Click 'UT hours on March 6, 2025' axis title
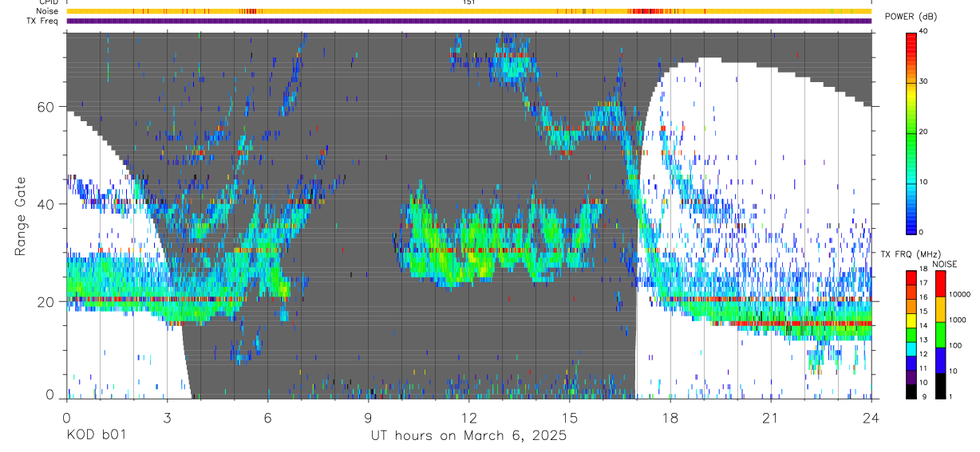 (x=468, y=436)
